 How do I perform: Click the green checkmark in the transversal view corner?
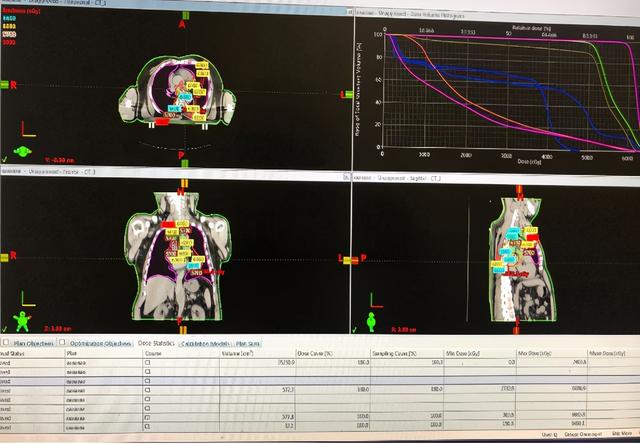6,158
